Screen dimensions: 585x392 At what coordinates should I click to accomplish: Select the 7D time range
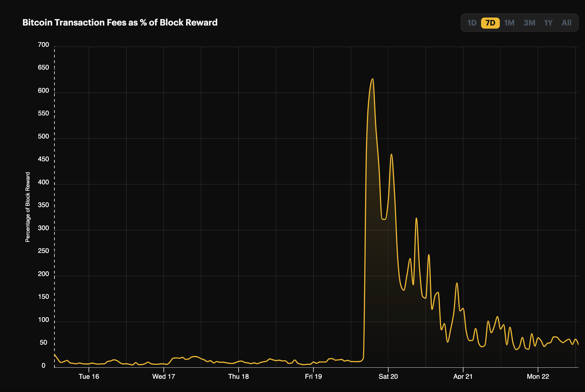tap(490, 23)
